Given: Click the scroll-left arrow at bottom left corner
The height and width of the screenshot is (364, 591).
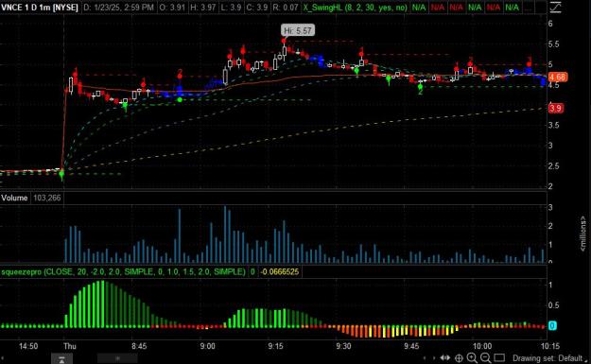Looking at the screenshot, I should tap(3, 358).
